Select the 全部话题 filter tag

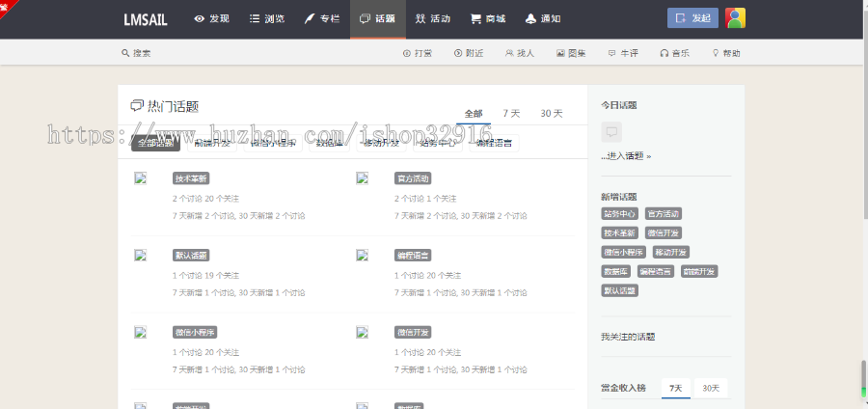pyautogui.click(x=156, y=143)
